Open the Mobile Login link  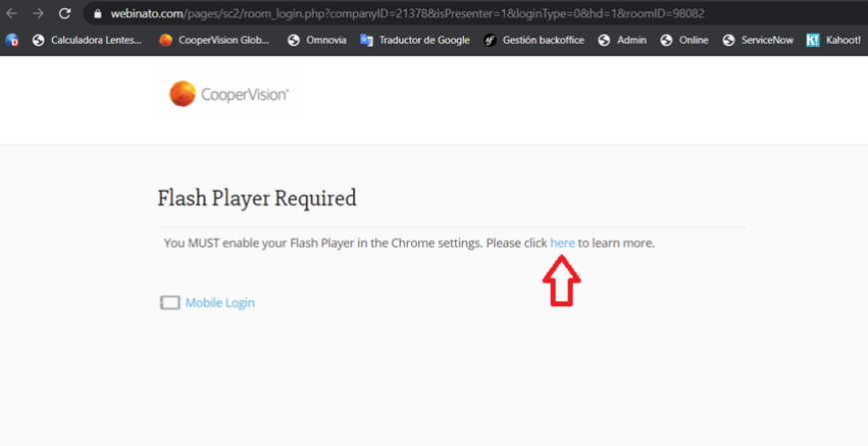pos(219,302)
